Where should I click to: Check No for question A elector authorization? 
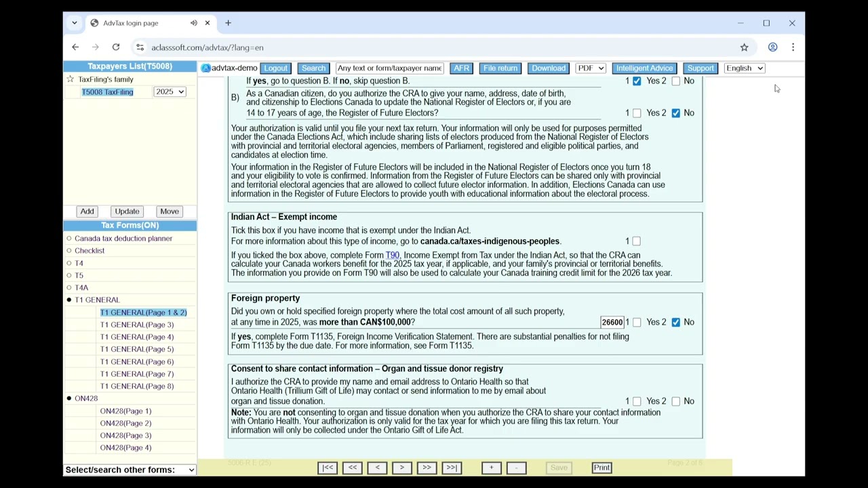pyautogui.click(x=676, y=81)
